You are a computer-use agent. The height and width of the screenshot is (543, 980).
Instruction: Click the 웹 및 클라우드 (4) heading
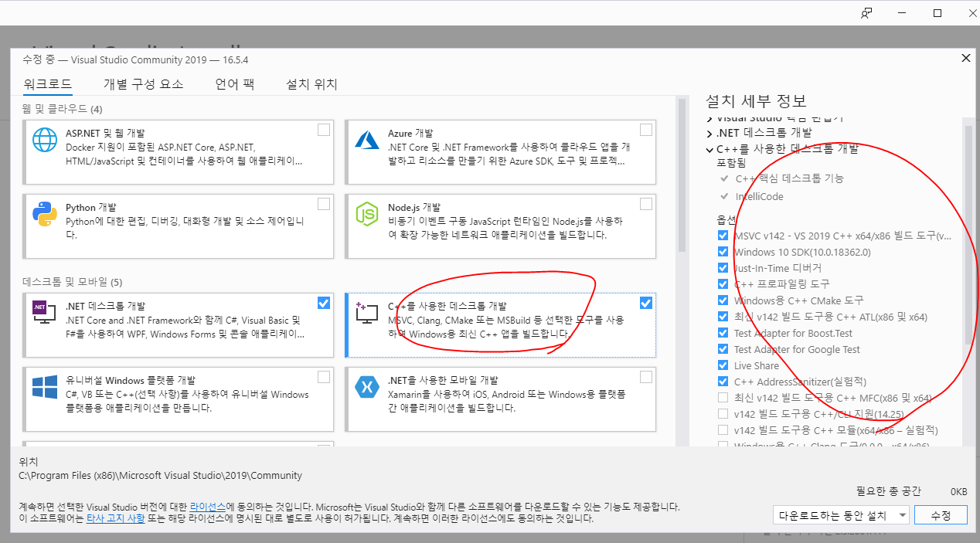click(62, 109)
